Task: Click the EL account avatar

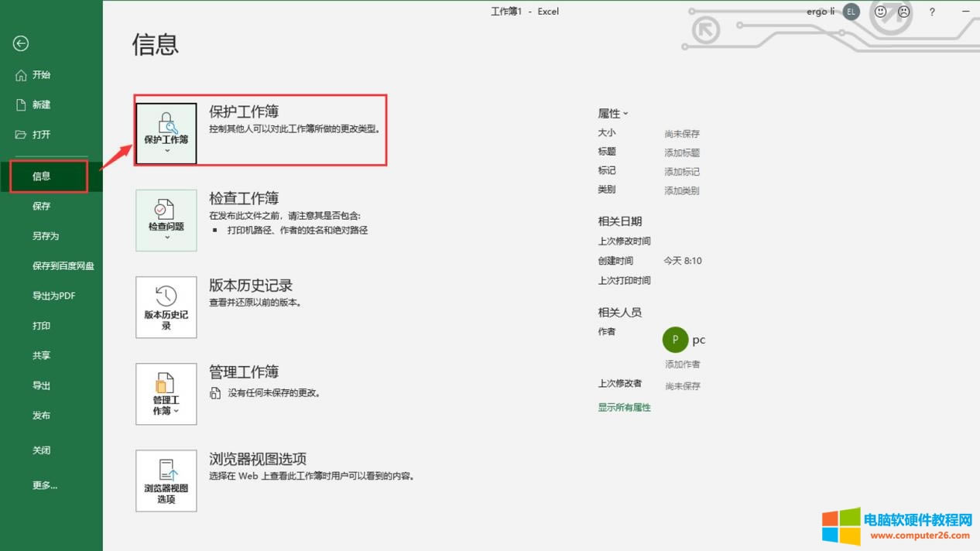Action: coord(851,12)
